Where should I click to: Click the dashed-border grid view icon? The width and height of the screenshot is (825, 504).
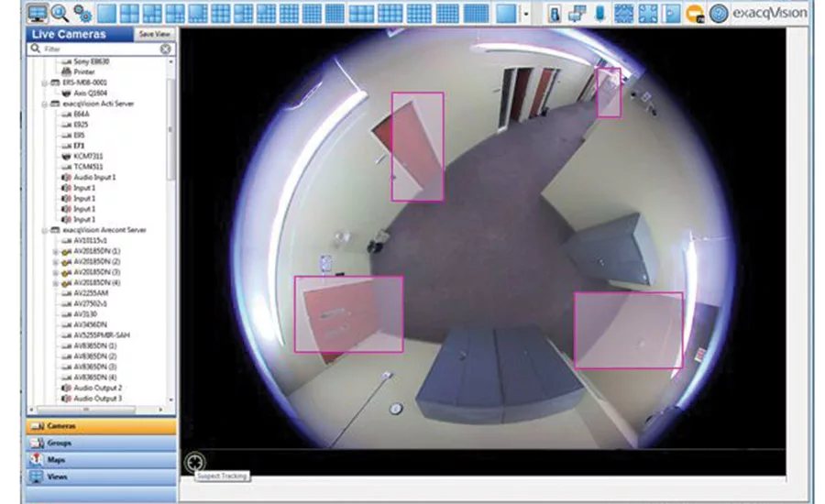624,13
